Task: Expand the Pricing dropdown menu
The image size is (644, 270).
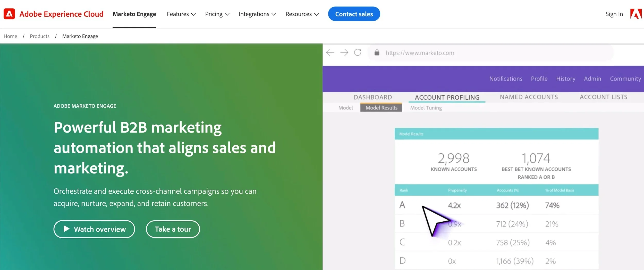Action: (217, 14)
